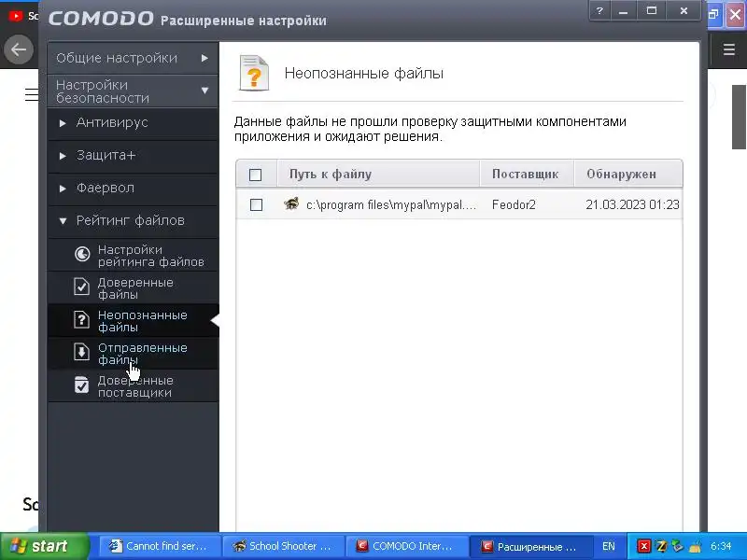Collapse the Рейтинг файлов tree arrow

63,221
